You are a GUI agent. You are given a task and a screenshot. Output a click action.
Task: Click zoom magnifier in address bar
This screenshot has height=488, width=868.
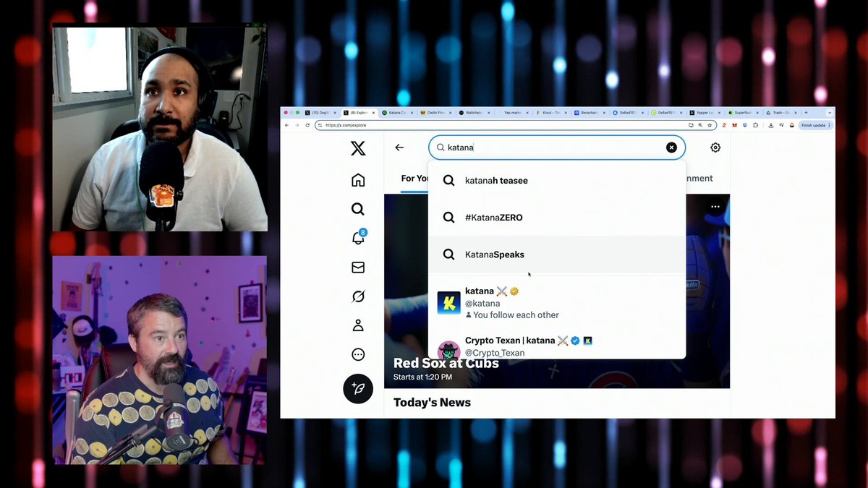click(x=700, y=125)
